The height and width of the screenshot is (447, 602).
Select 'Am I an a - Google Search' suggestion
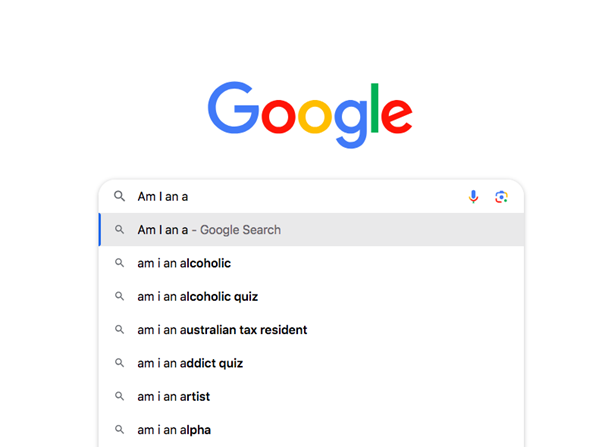pos(209,230)
